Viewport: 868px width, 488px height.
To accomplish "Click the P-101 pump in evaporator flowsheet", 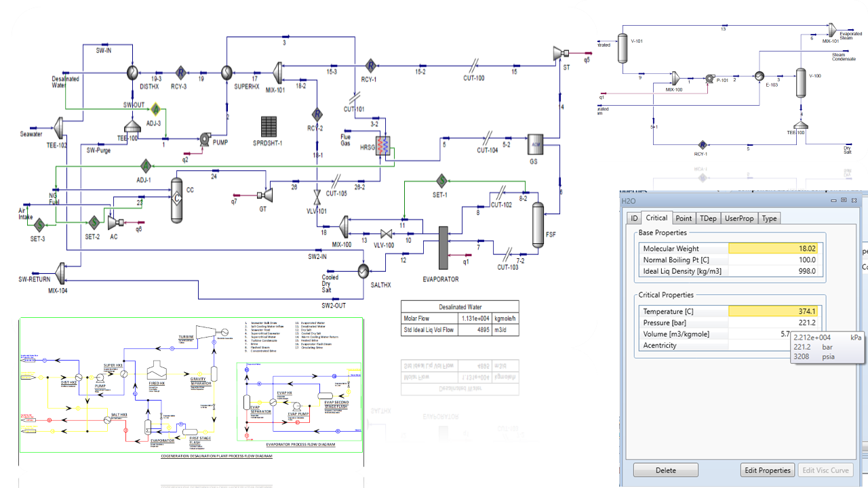I will (711, 78).
